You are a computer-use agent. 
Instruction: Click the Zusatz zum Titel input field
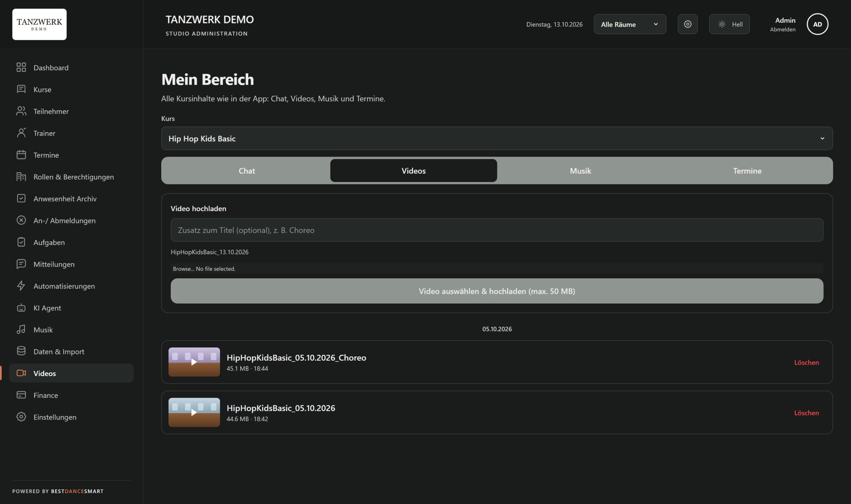tap(497, 230)
